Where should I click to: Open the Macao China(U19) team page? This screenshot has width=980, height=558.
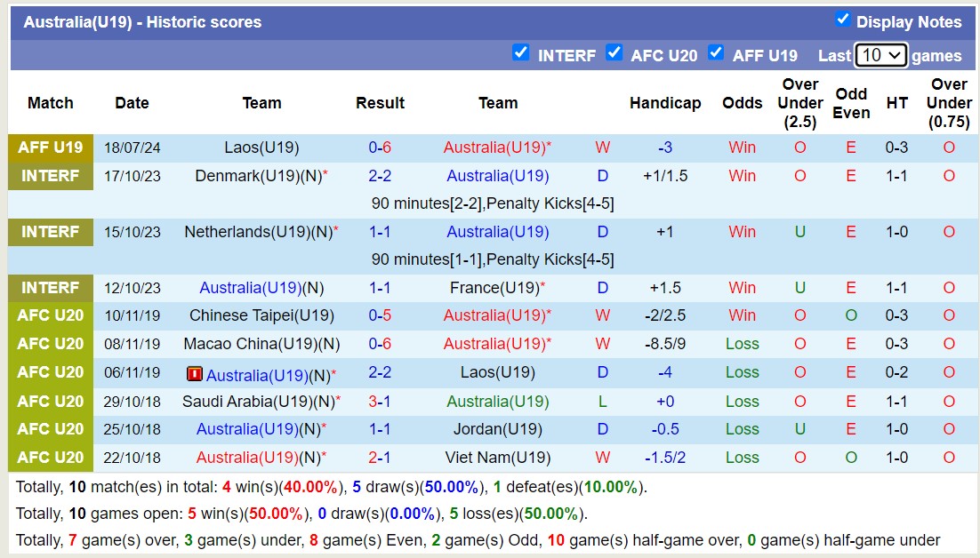(x=252, y=344)
